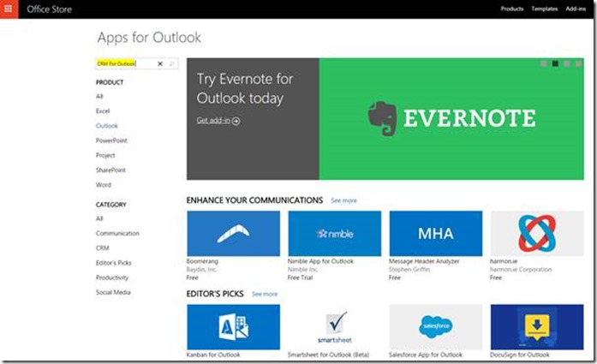597x364 pixels.
Task: Filter products by Excel
Action: 103,111
